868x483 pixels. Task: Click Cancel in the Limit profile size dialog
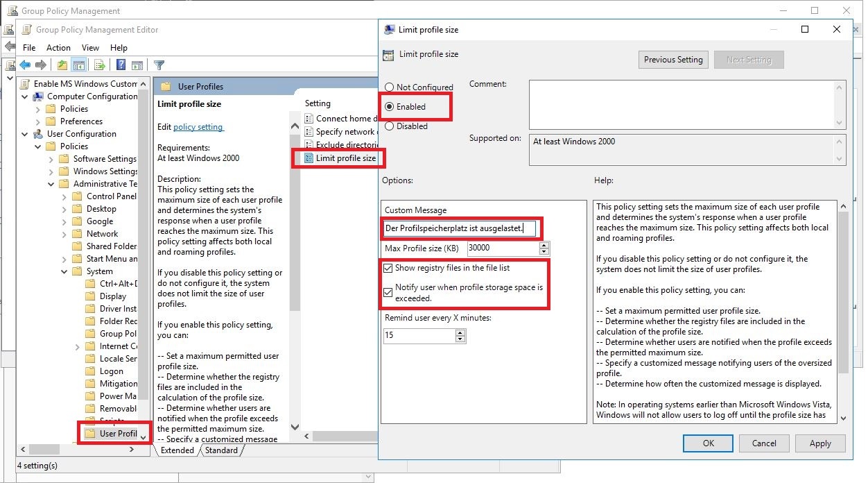point(764,443)
